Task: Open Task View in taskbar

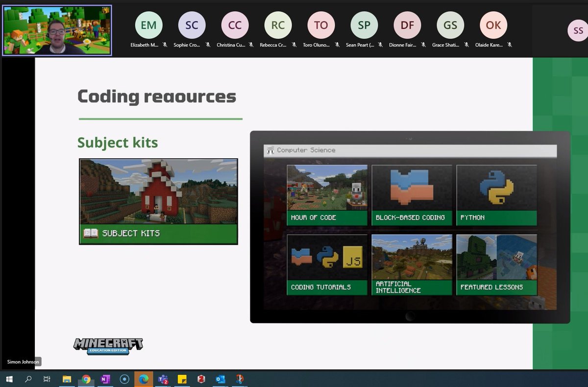Action: pos(47,379)
